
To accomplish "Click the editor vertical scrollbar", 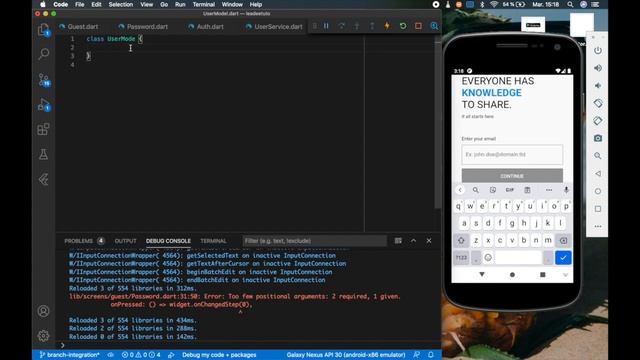I will pyautogui.click(x=438, y=122).
